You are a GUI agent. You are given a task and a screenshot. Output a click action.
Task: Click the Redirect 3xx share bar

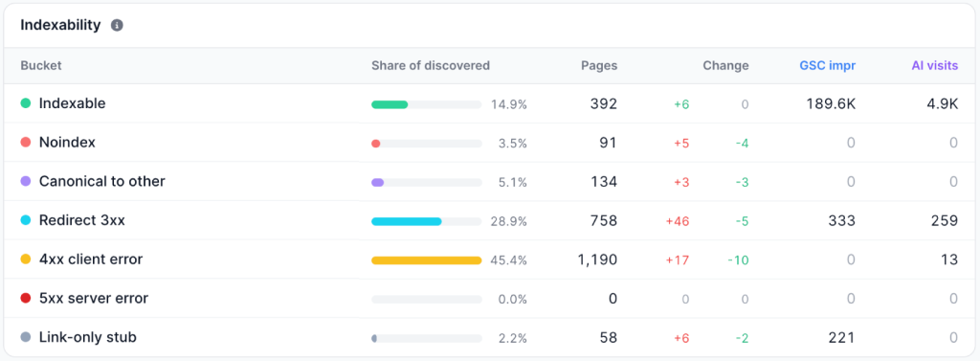(x=427, y=221)
